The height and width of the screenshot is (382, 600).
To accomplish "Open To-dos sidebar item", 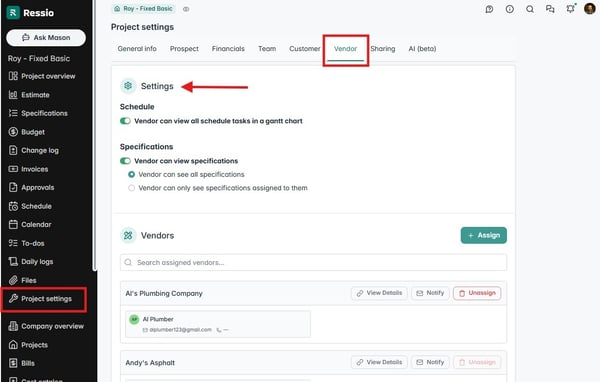I will point(26,243).
